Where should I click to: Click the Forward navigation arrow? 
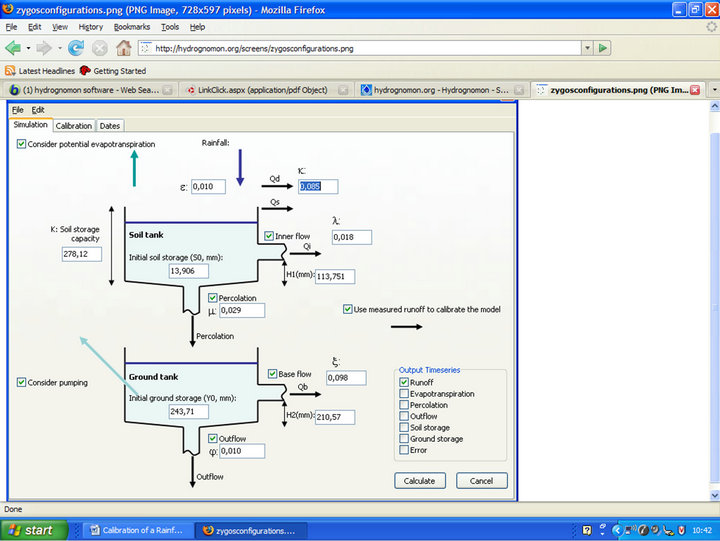point(44,47)
